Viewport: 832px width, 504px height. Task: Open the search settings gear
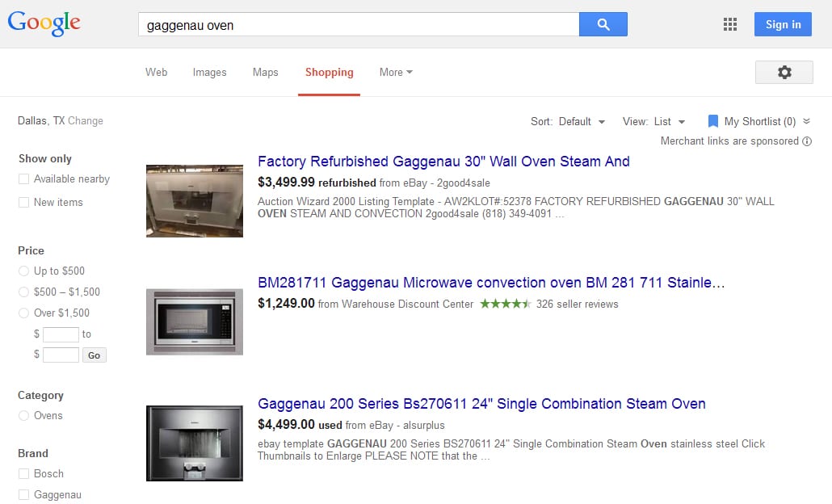tap(784, 72)
